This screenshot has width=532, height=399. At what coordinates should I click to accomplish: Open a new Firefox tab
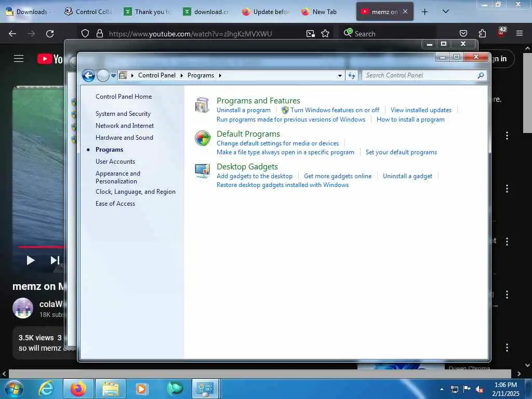[x=424, y=11]
